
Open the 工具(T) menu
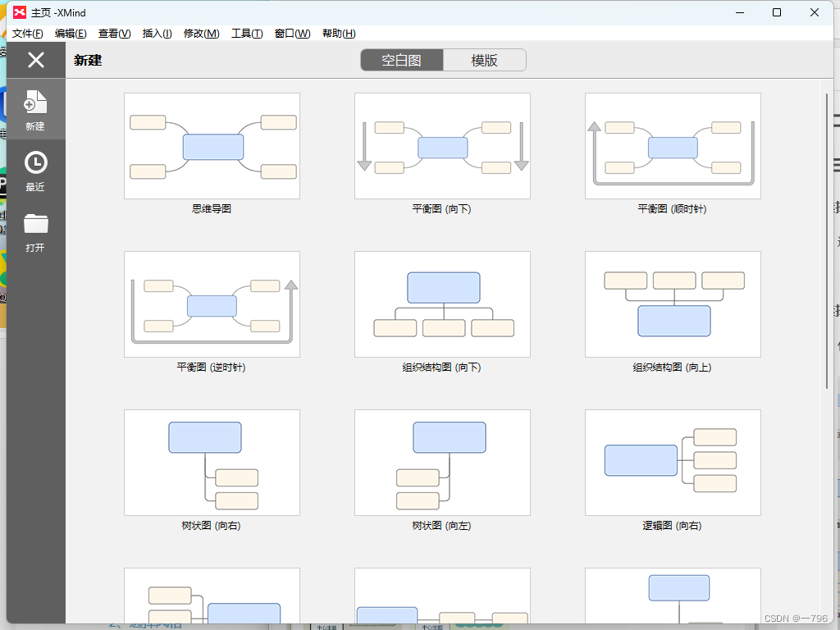coord(247,33)
